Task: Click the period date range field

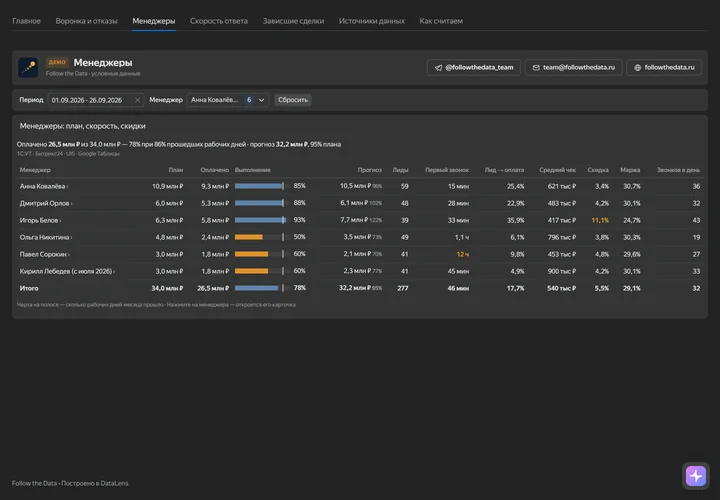Action: tap(95, 100)
